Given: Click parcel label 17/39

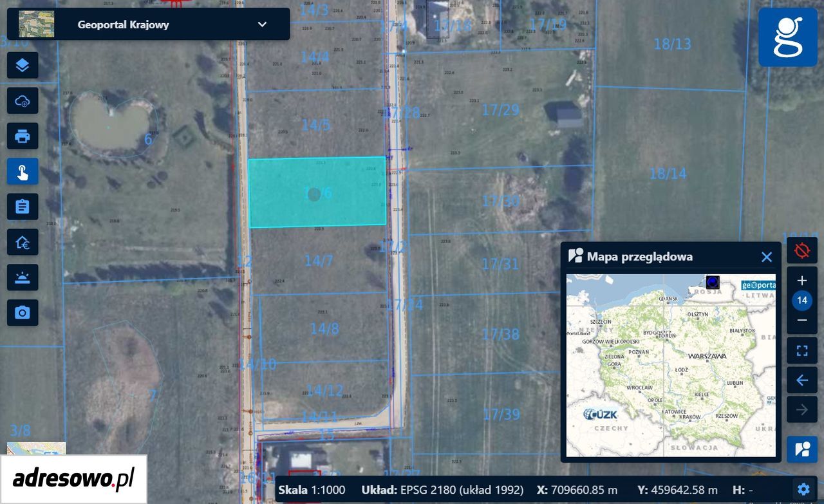Looking at the screenshot, I should tap(501, 415).
